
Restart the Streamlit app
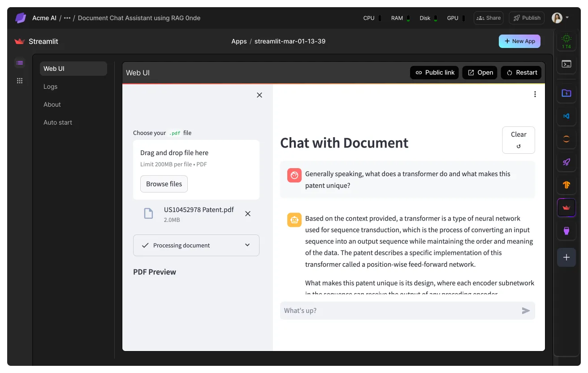[521, 73]
